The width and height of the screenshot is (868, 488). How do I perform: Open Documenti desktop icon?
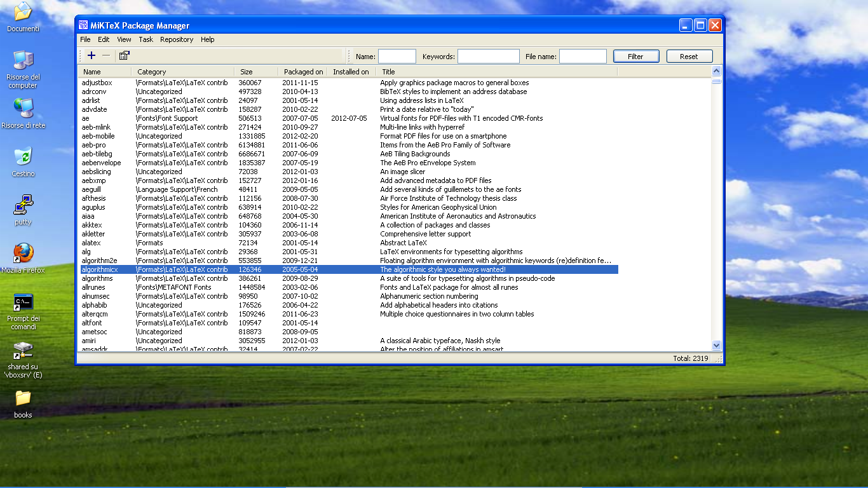tap(23, 18)
